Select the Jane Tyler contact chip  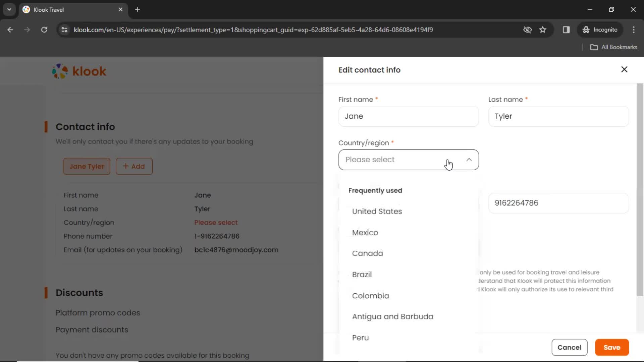[x=87, y=167]
